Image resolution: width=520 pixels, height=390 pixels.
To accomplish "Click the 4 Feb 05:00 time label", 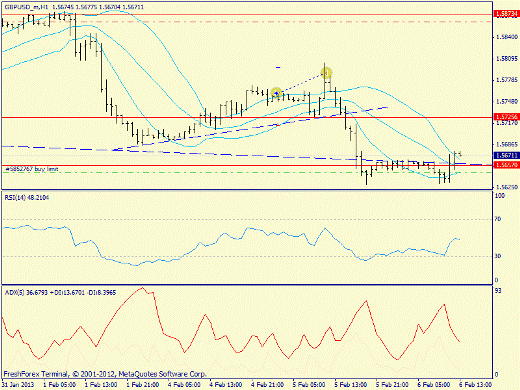I will click(184, 384).
